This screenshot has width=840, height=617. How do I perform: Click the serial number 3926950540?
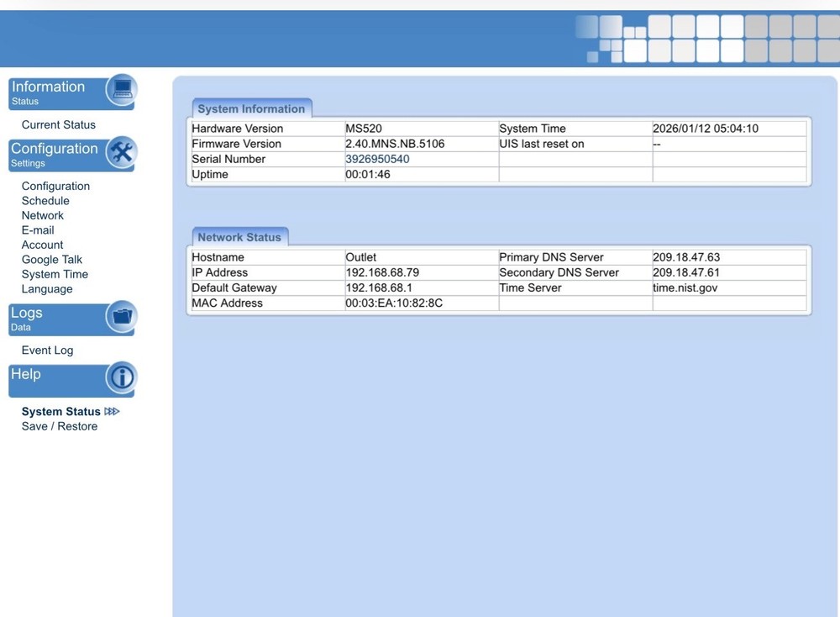point(377,159)
